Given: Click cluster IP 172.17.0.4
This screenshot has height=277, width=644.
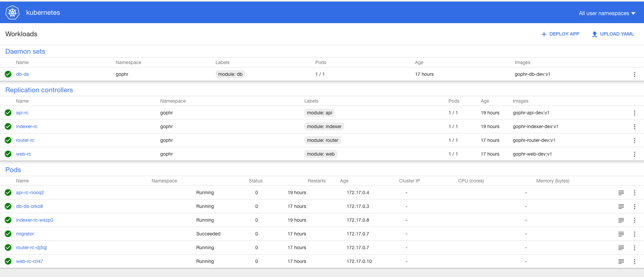Looking at the screenshot, I should tap(358, 192).
